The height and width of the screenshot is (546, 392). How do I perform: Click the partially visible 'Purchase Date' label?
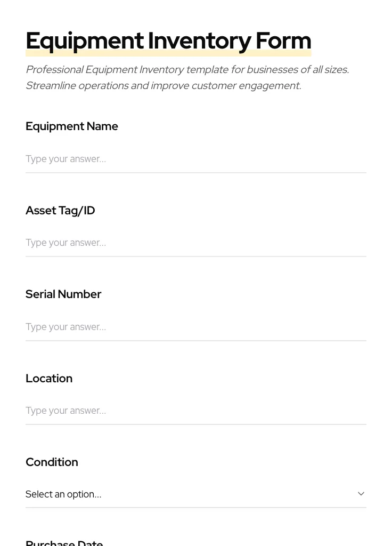(x=64, y=543)
